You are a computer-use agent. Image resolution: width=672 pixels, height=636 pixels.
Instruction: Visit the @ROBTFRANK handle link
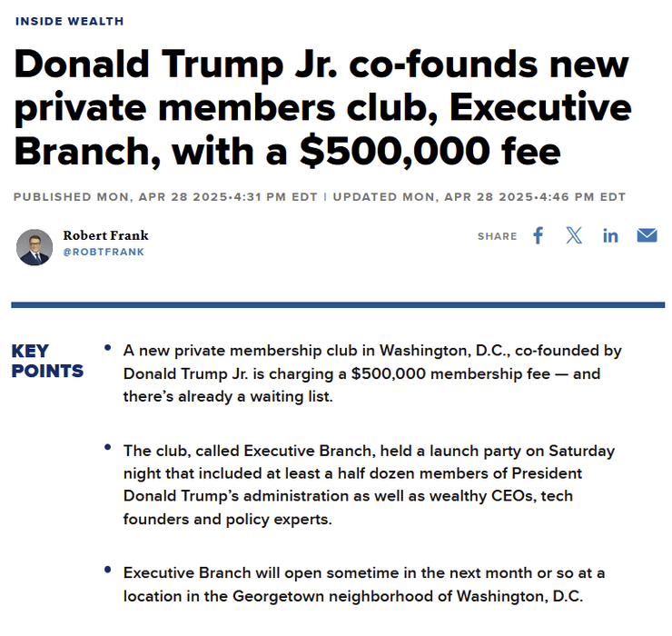click(x=103, y=252)
